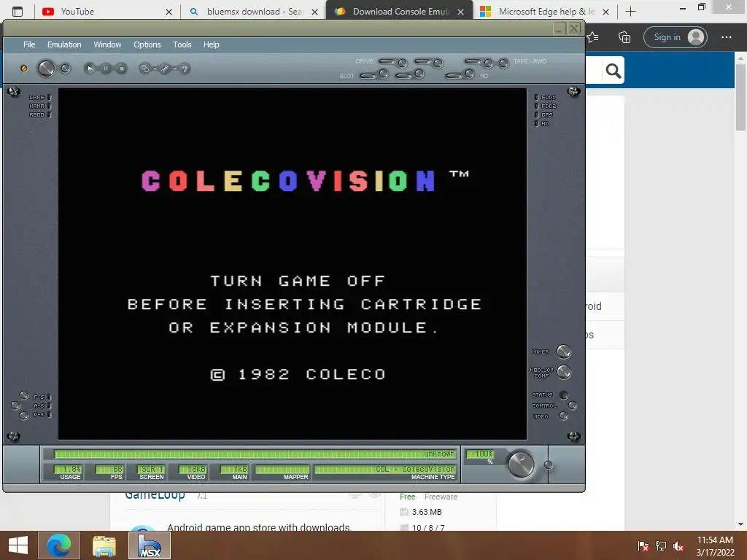Switch to the bluemsx download search tab
747x560 pixels.
tap(254, 12)
